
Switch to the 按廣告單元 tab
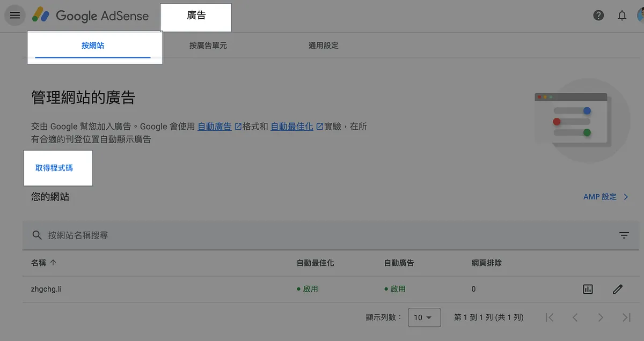[208, 46]
